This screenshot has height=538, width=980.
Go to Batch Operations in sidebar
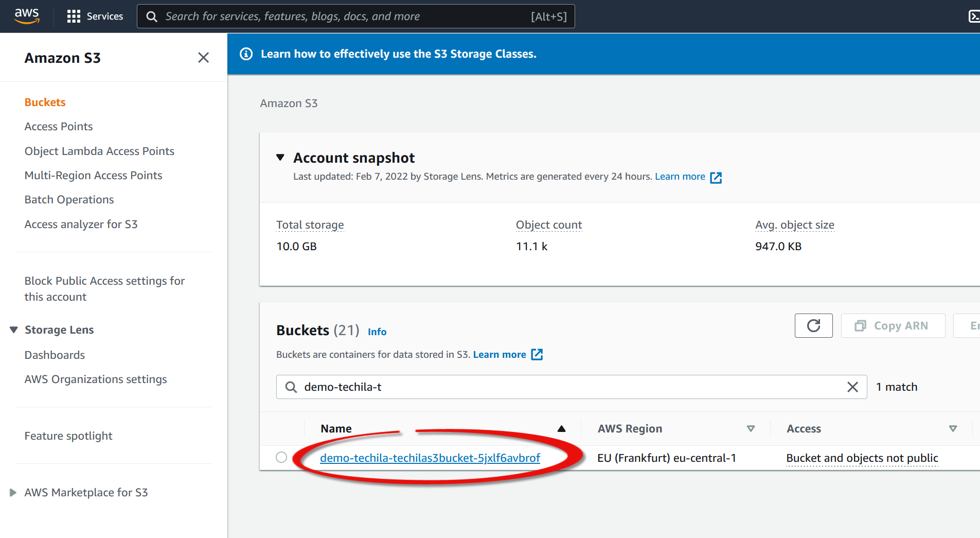click(69, 200)
